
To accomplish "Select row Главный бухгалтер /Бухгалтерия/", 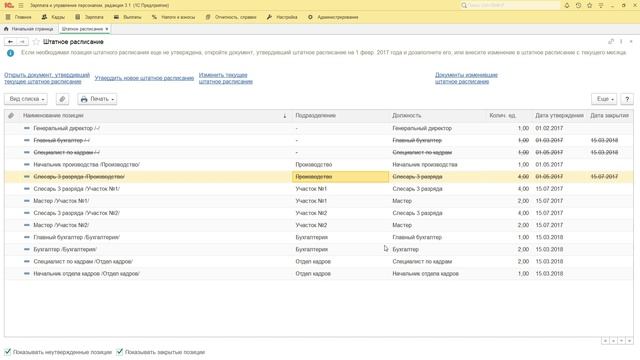I will 319,237.
